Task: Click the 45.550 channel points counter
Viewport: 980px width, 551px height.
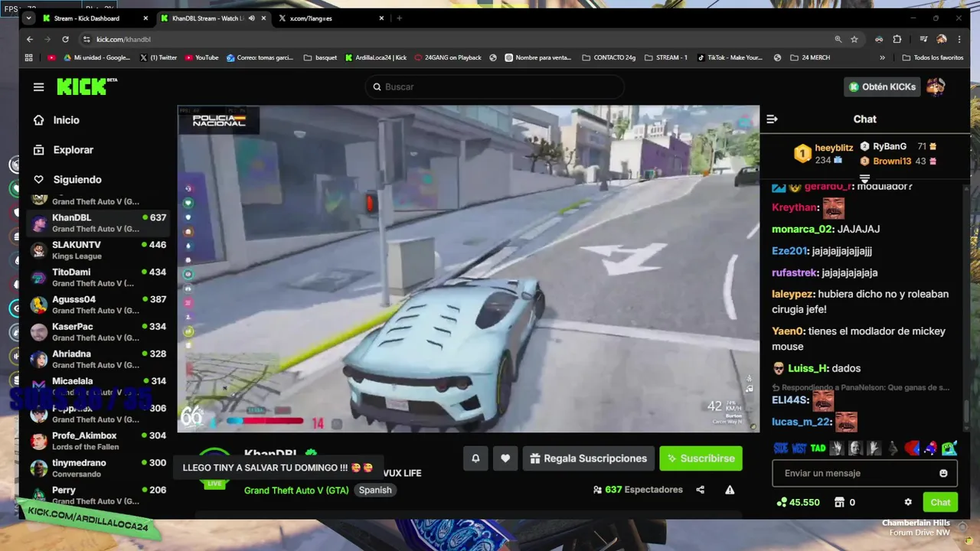Action: coord(798,502)
